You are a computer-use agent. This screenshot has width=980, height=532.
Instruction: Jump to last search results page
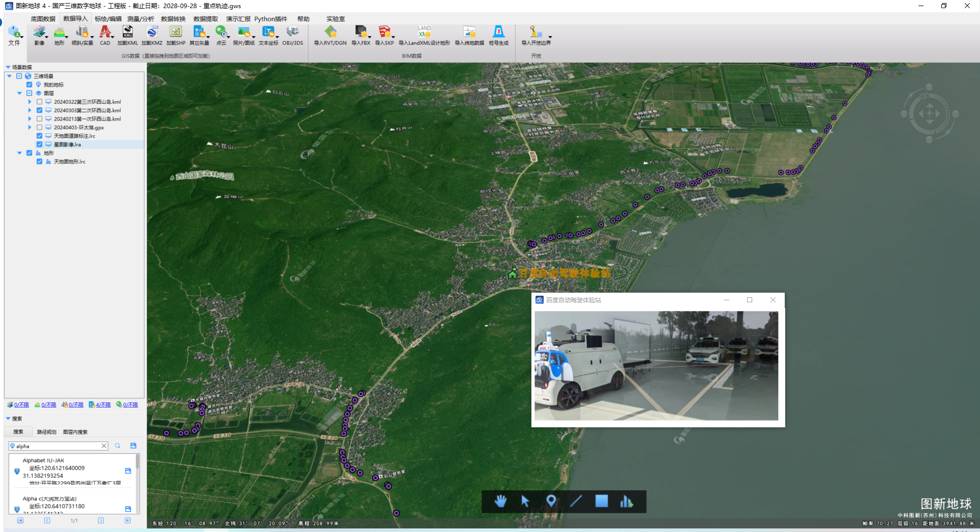[x=128, y=520]
